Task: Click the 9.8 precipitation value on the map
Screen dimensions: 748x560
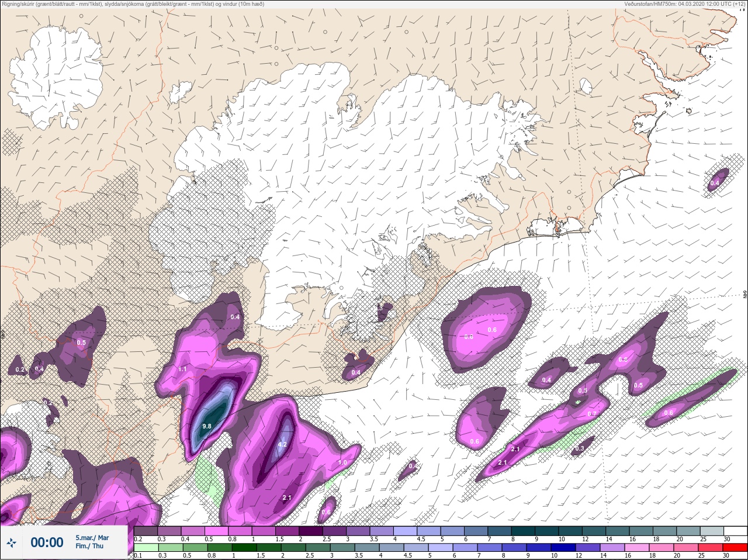Action: point(206,427)
